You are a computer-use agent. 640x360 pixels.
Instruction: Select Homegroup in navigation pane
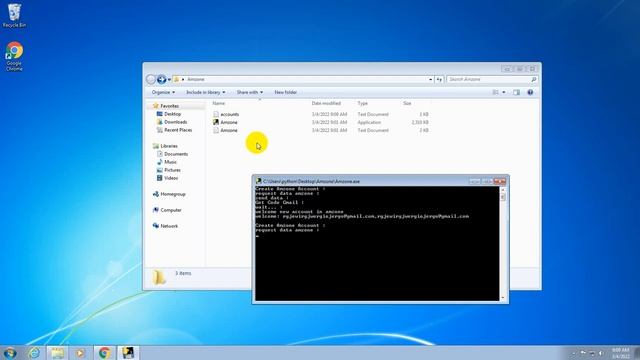point(173,194)
